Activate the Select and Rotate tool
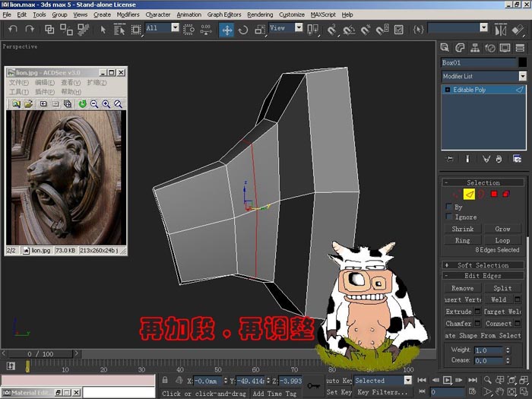 [x=243, y=30]
